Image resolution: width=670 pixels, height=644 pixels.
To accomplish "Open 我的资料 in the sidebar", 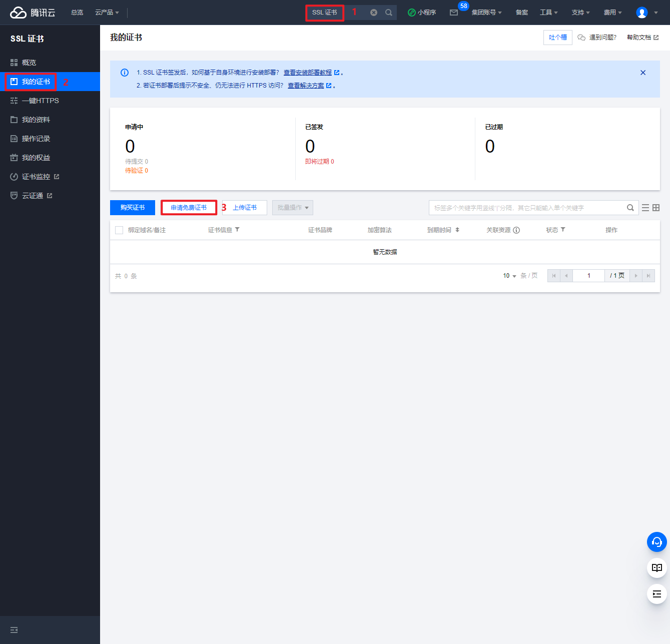I will (50, 120).
